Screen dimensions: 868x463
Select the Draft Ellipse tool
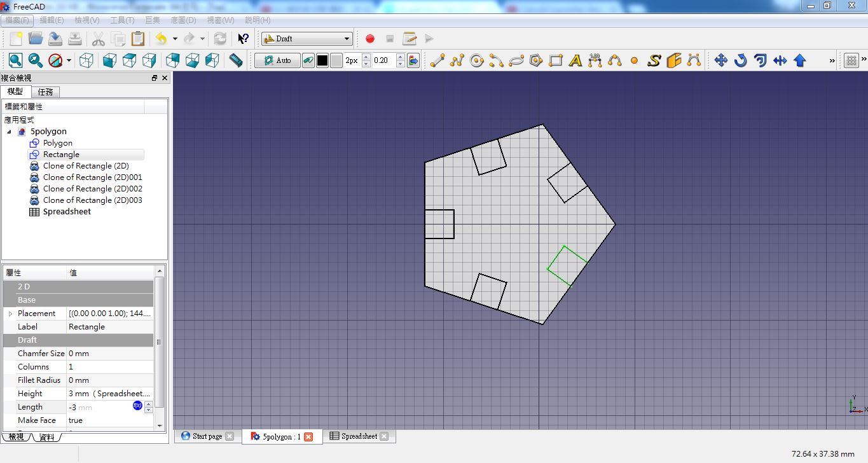(x=516, y=60)
